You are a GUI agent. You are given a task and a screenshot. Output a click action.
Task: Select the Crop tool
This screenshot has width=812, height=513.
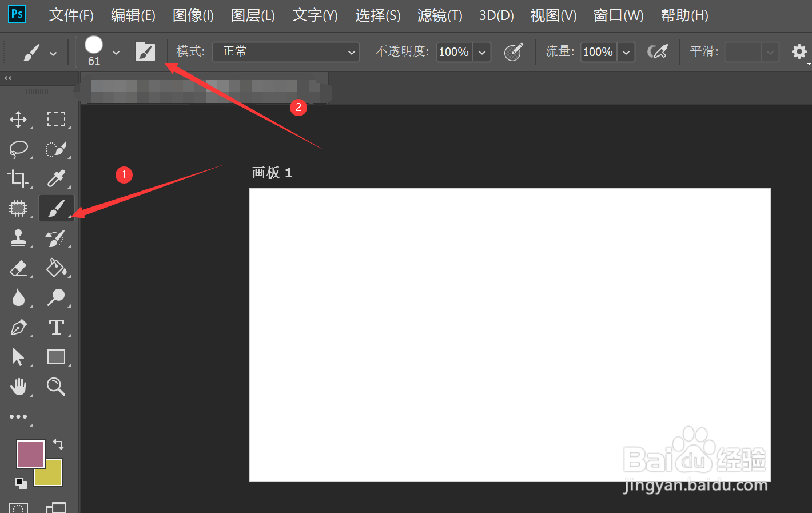[x=17, y=178]
